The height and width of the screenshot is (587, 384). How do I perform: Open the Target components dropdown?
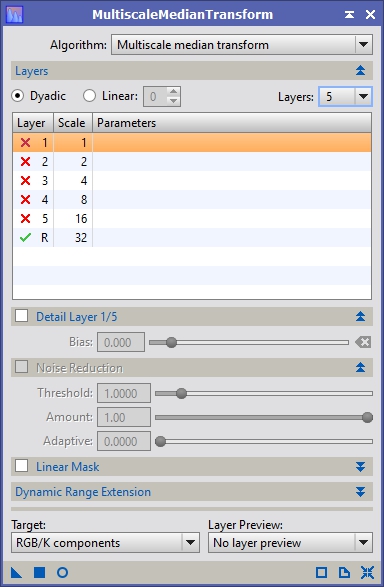click(x=106, y=542)
